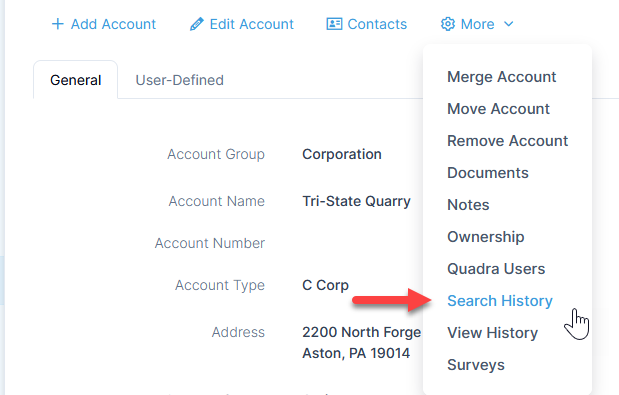Open Documents from More menu
The width and height of the screenshot is (619, 395).
point(488,173)
